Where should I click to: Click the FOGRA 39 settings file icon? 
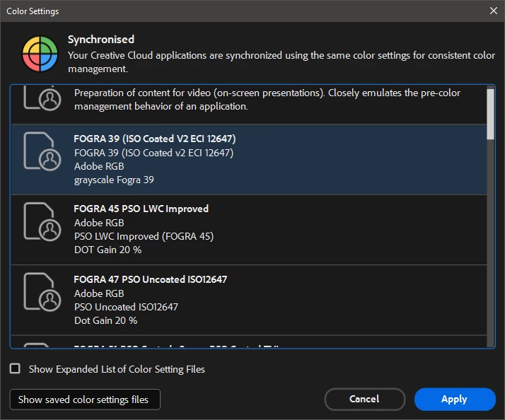point(42,151)
